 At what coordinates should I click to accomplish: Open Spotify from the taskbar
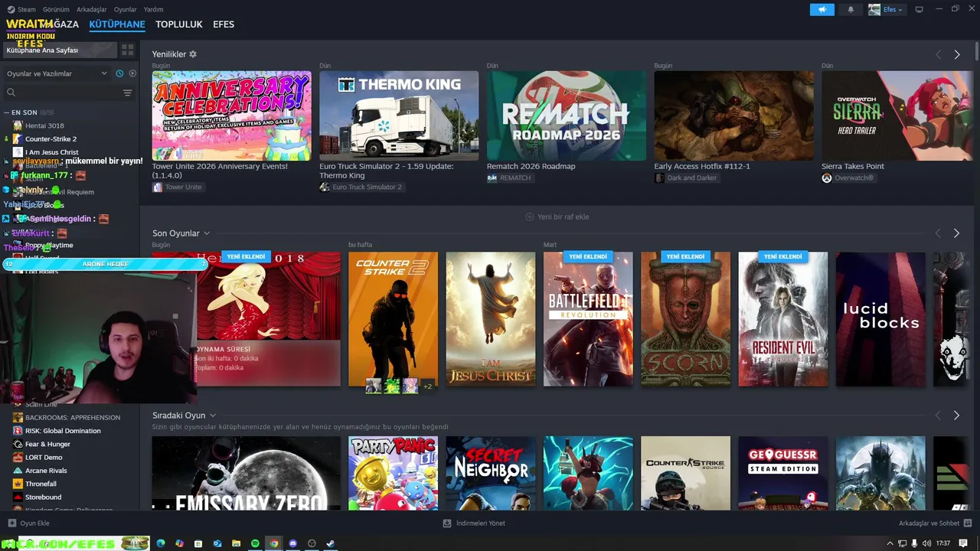tap(255, 543)
